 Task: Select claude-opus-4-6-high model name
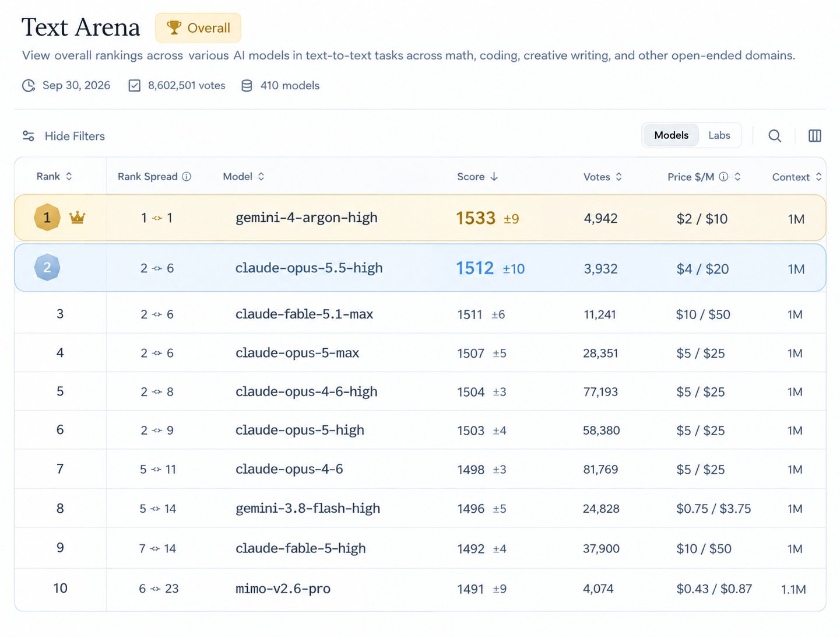coord(306,391)
